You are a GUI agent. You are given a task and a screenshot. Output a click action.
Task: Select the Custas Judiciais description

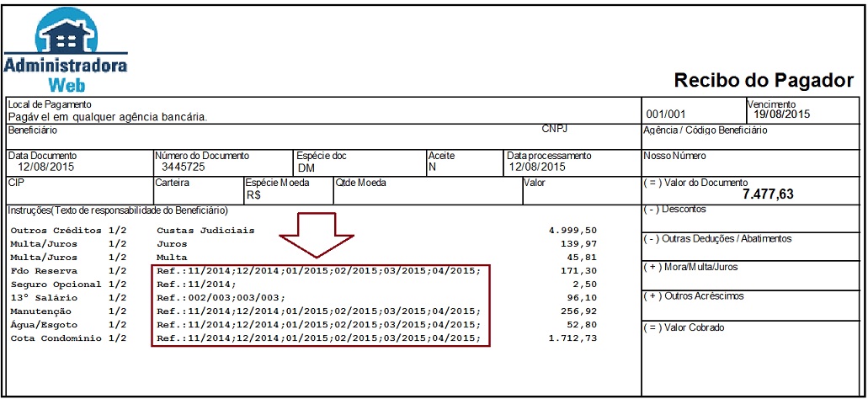[205, 230]
